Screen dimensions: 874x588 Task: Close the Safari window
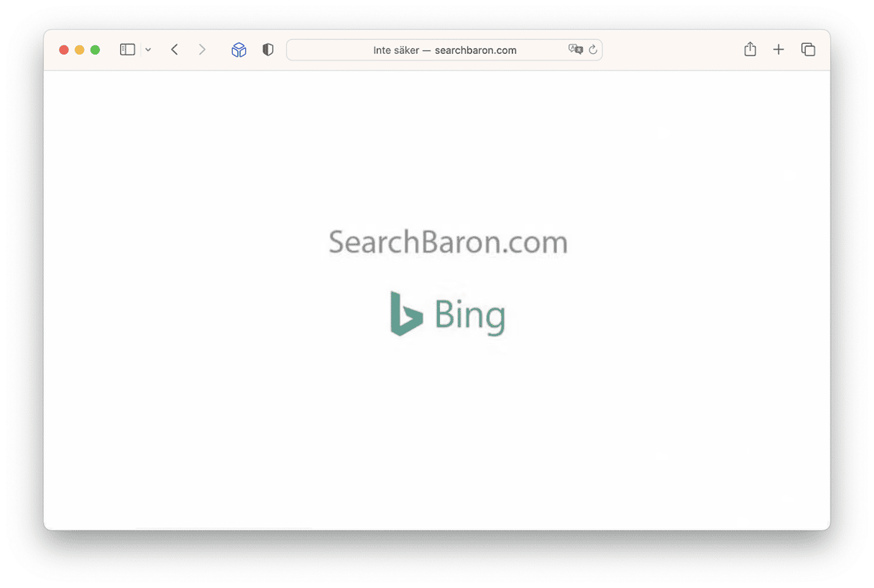pos(63,50)
